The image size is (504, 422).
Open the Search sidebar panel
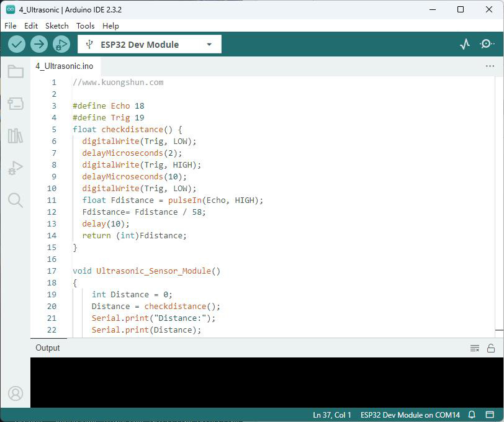coord(16,200)
